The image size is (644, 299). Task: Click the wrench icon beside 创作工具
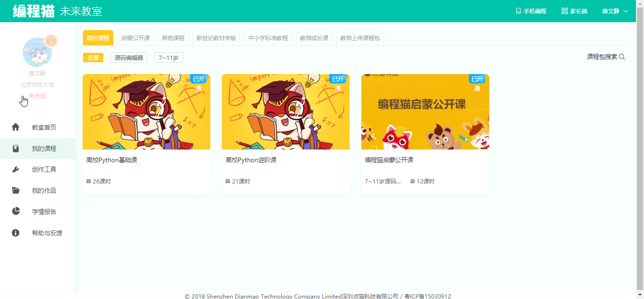(x=16, y=170)
